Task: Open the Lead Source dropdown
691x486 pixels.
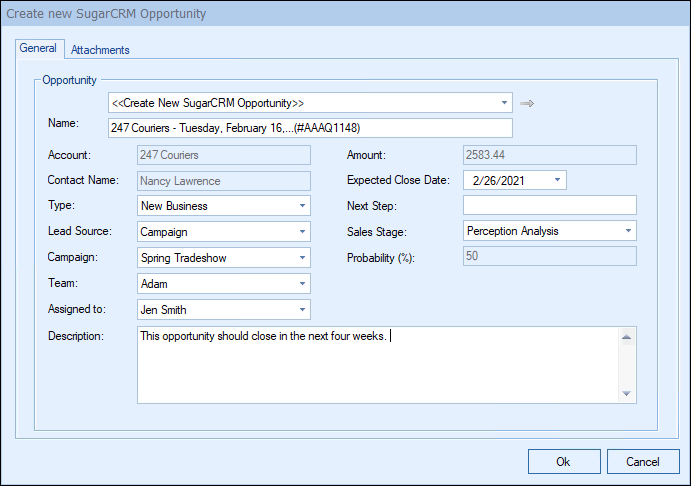Action: [x=302, y=232]
